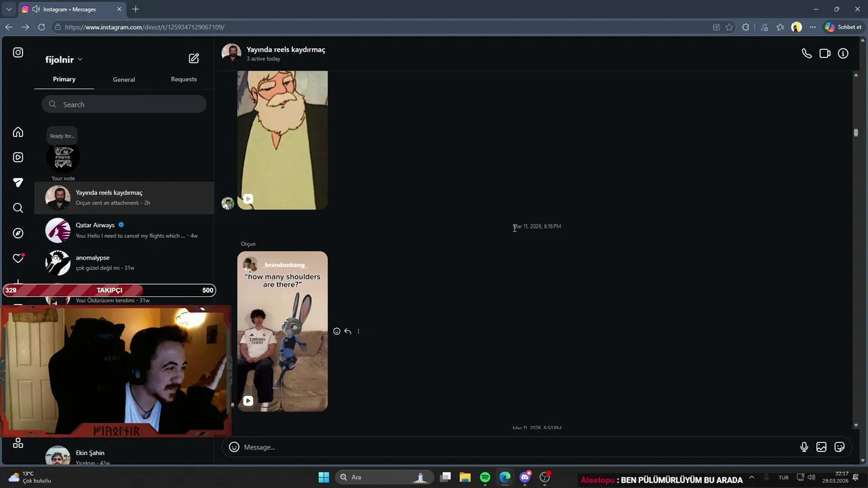
Task: Start a video call
Action: (x=825, y=54)
